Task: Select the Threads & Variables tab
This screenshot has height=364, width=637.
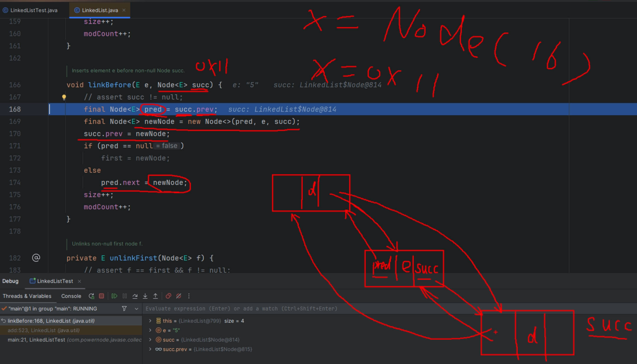Action: pos(27,296)
